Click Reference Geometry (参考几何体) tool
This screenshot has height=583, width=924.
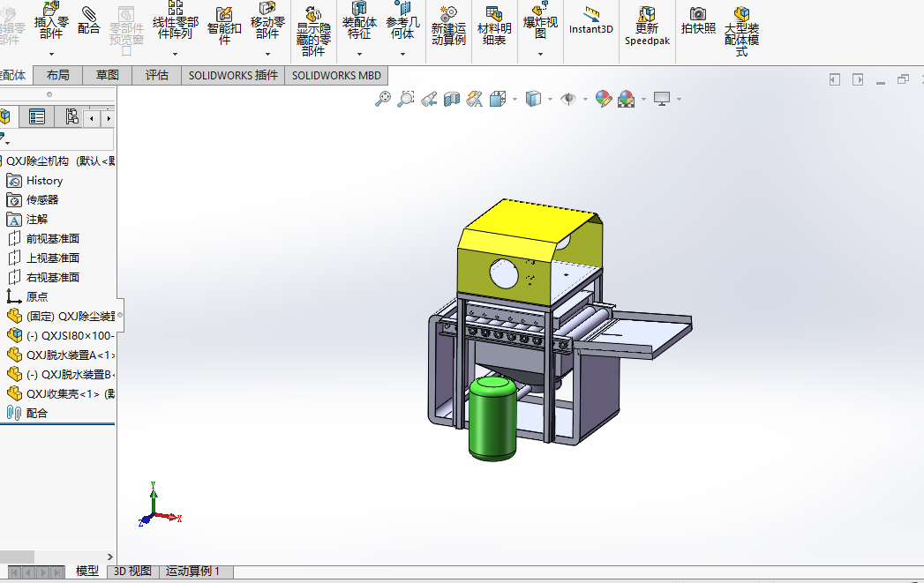pyautogui.click(x=402, y=21)
